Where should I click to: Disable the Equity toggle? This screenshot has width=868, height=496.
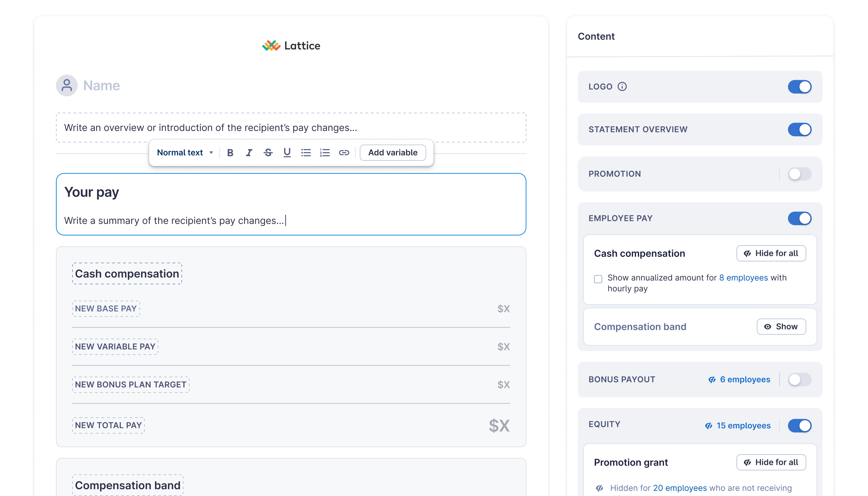coord(800,426)
